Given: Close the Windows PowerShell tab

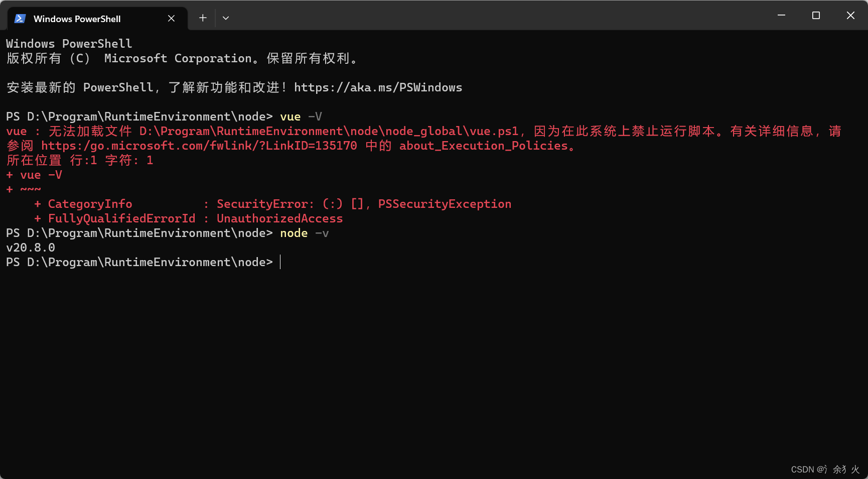Looking at the screenshot, I should [x=171, y=18].
